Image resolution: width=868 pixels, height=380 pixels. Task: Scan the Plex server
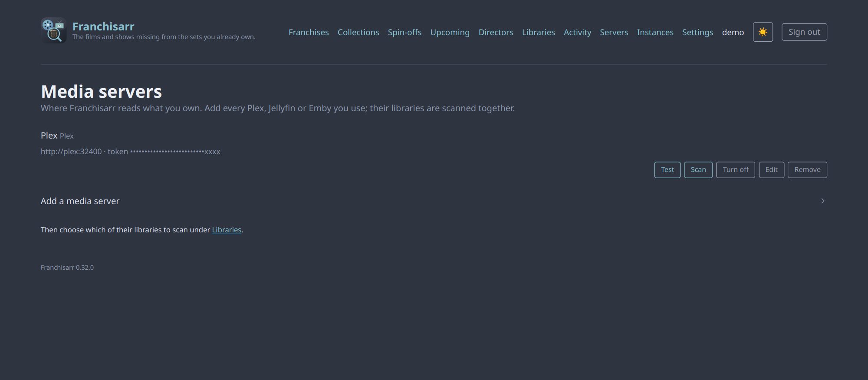(698, 170)
